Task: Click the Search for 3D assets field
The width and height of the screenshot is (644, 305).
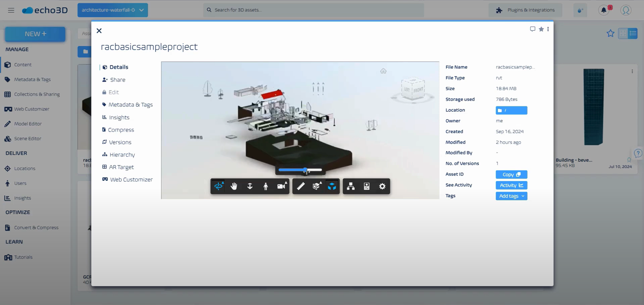Action: point(313,10)
